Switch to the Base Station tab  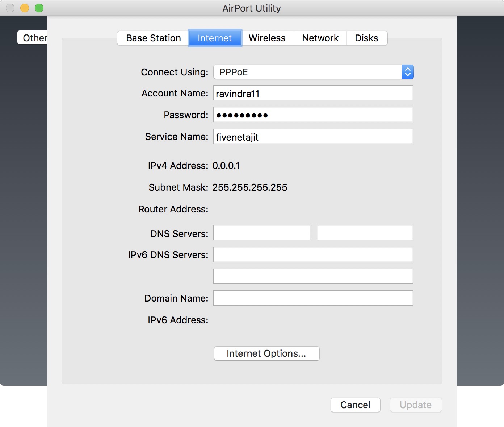(153, 38)
